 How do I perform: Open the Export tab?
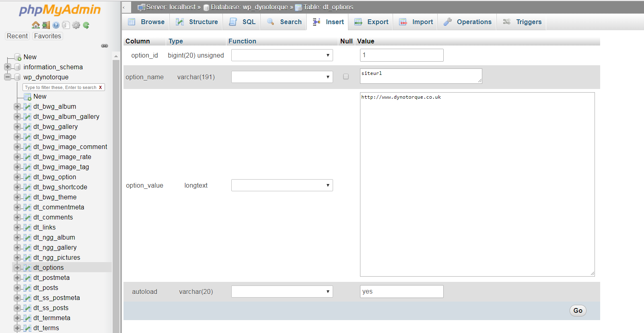pos(371,22)
